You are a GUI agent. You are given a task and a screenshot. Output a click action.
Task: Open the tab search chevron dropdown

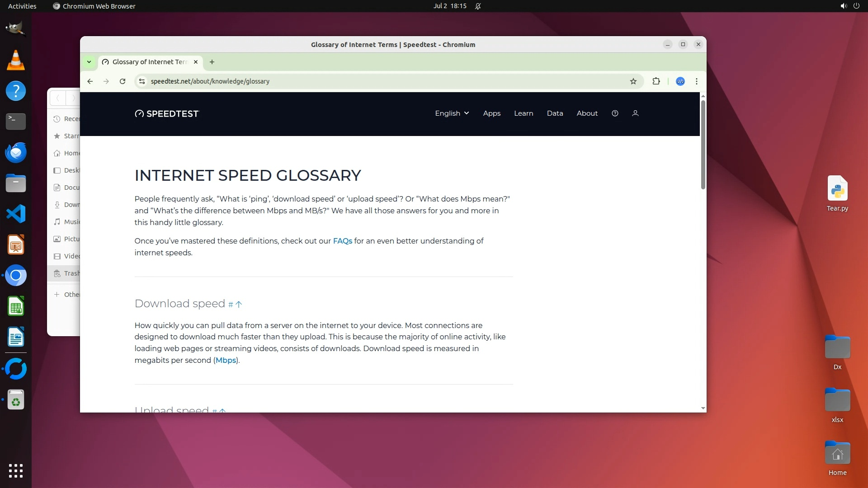click(89, 62)
